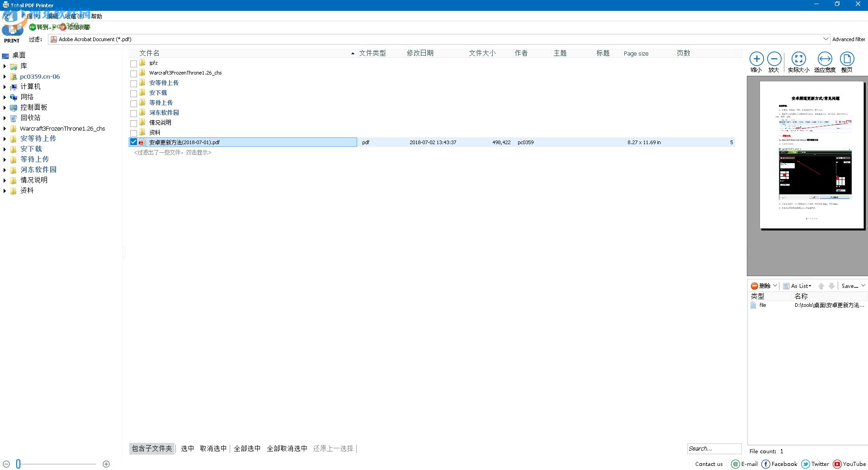
Task: Click the PRINT icon in the toolbar
Action: pos(11,29)
